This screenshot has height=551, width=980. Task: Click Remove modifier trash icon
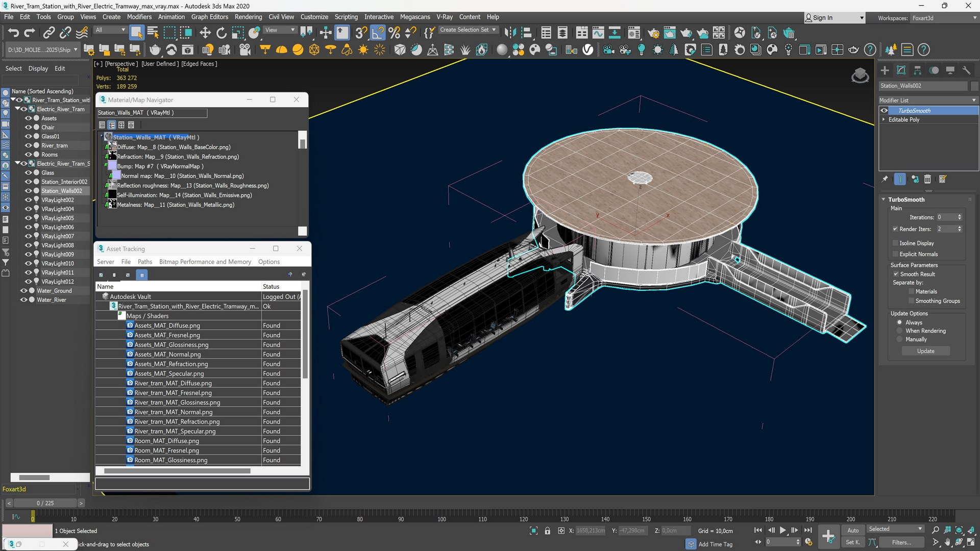(x=927, y=179)
